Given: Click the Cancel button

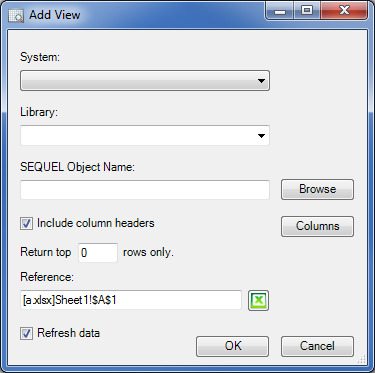Looking at the screenshot, I should point(317,346).
